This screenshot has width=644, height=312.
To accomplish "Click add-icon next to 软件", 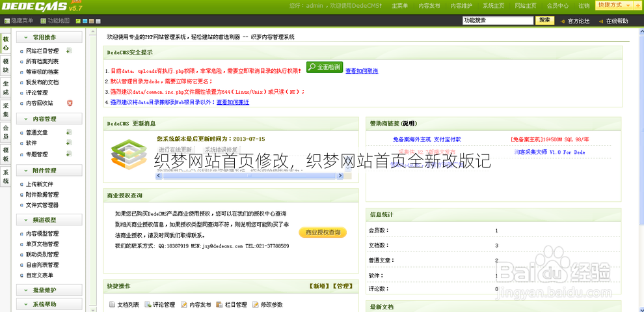I will 70,143.
